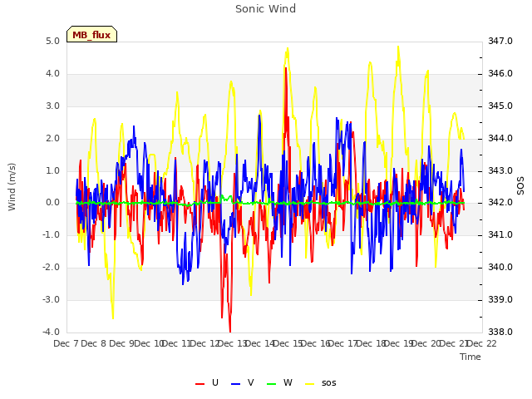This screenshot has width=532, height=399.
Task: Click the 5.0 left axis tick label
Action: (x=52, y=42)
